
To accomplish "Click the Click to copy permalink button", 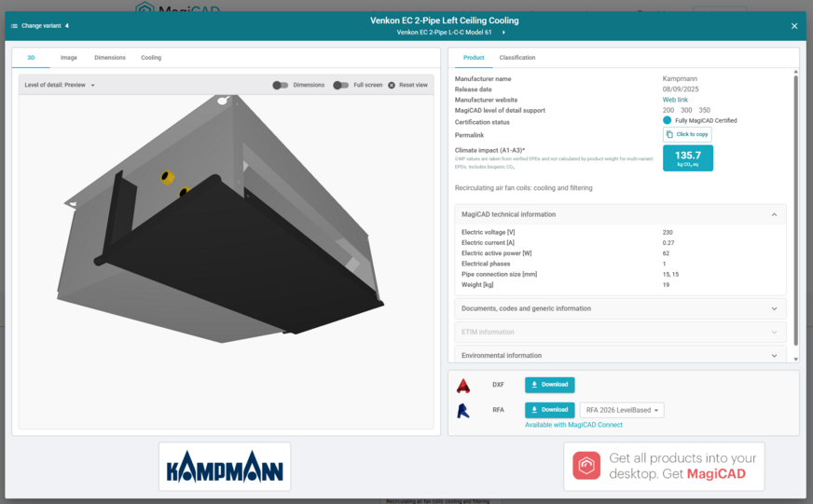I will [x=687, y=135].
